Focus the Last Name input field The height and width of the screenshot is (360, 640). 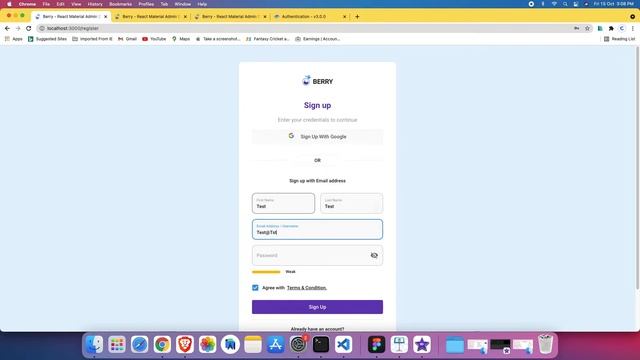[x=351, y=203]
